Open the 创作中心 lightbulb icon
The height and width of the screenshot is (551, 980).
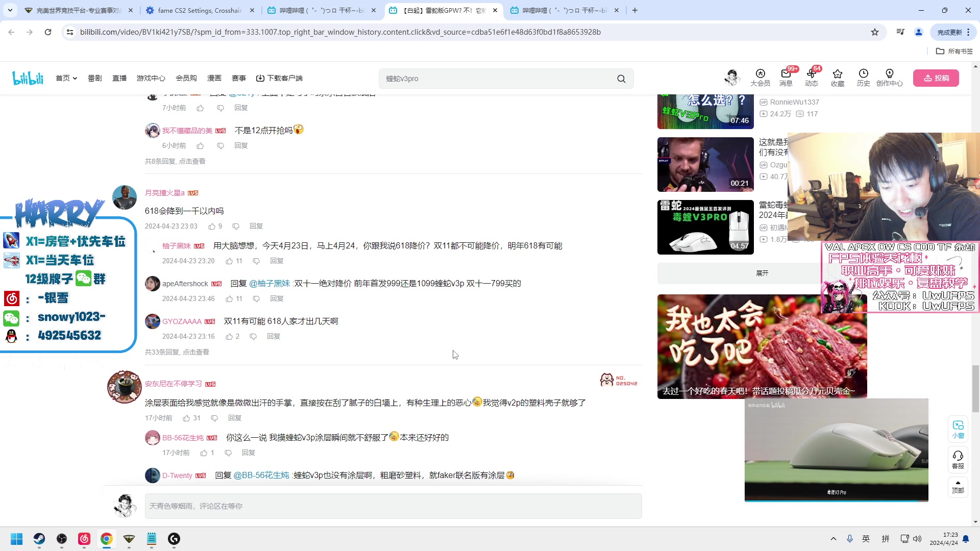[x=890, y=78]
